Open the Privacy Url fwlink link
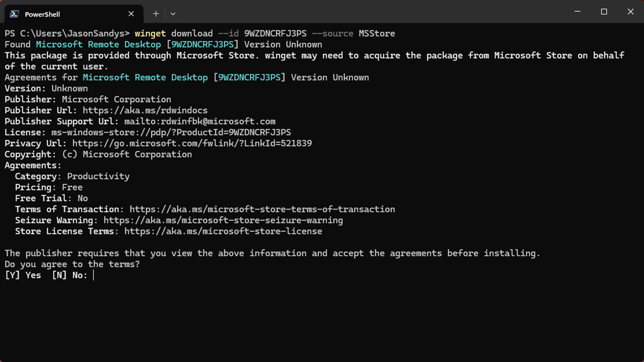644x362 pixels. point(192,144)
